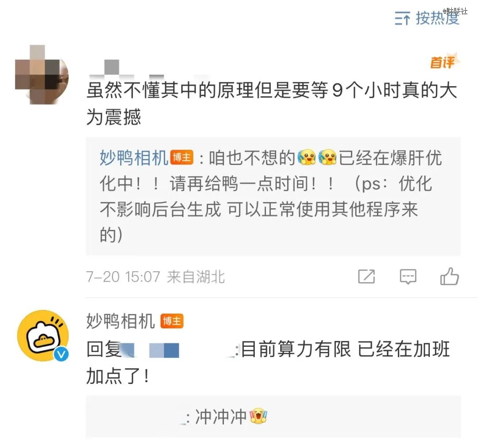The image size is (478, 448).
Task: Open 妙鸭相机 link in quoted reply
Action: click(x=134, y=158)
